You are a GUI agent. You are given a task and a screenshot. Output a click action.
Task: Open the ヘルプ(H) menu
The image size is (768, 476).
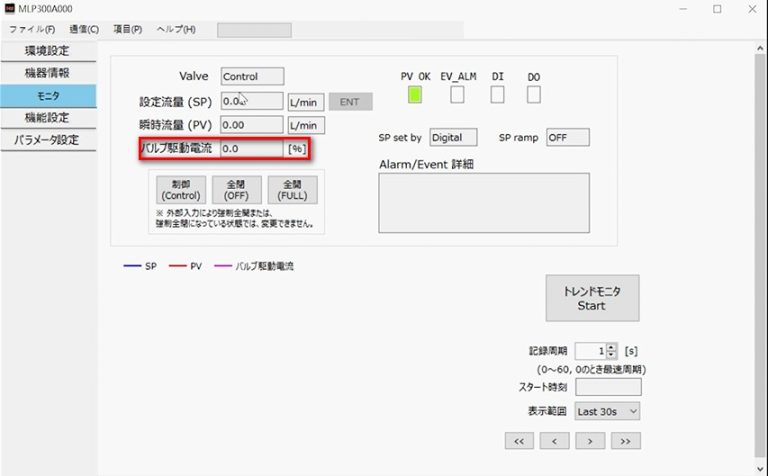point(176,30)
